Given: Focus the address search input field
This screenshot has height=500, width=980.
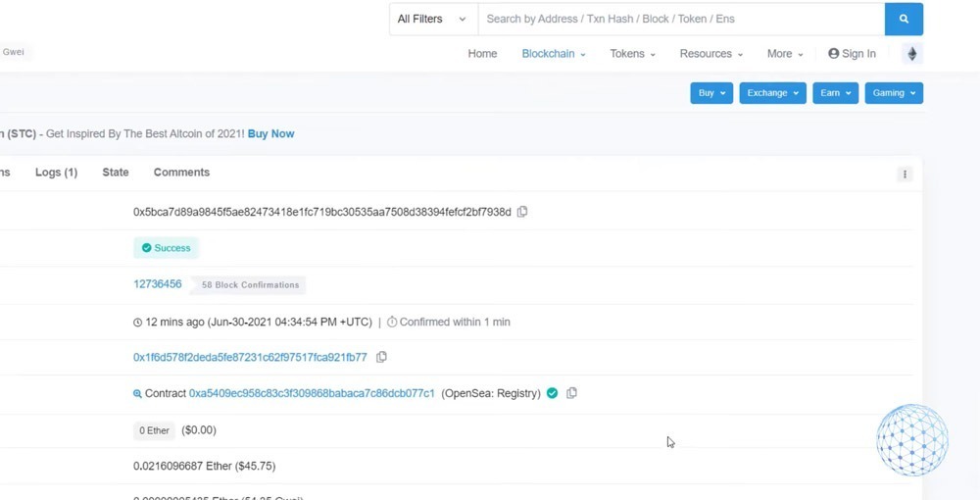Looking at the screenshot, I should pyautogui.click(x=680, y=19).
